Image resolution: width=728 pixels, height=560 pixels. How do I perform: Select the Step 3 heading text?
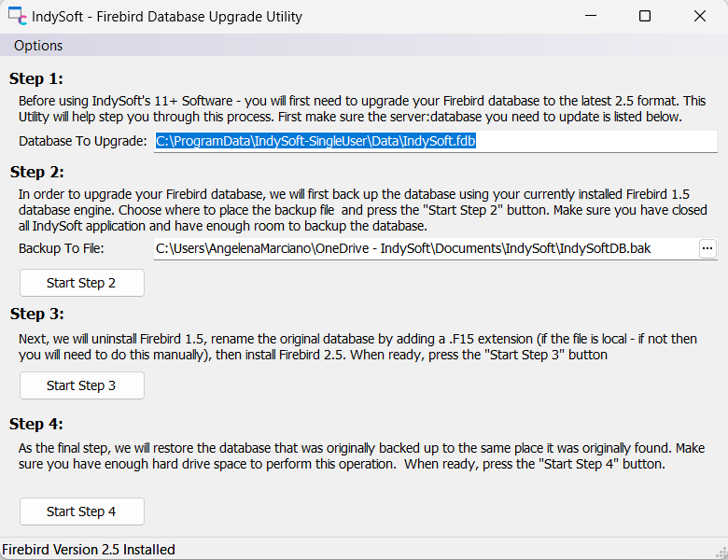36,314
